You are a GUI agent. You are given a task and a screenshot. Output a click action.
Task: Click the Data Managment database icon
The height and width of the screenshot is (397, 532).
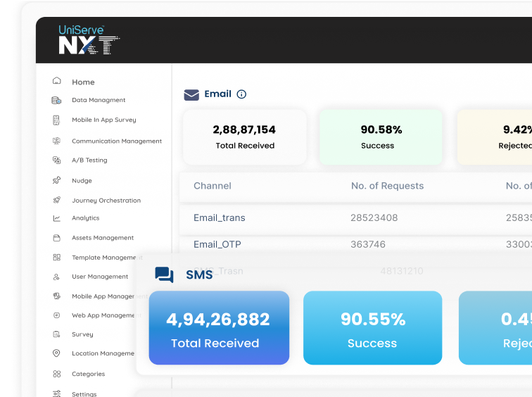(56, 101)
